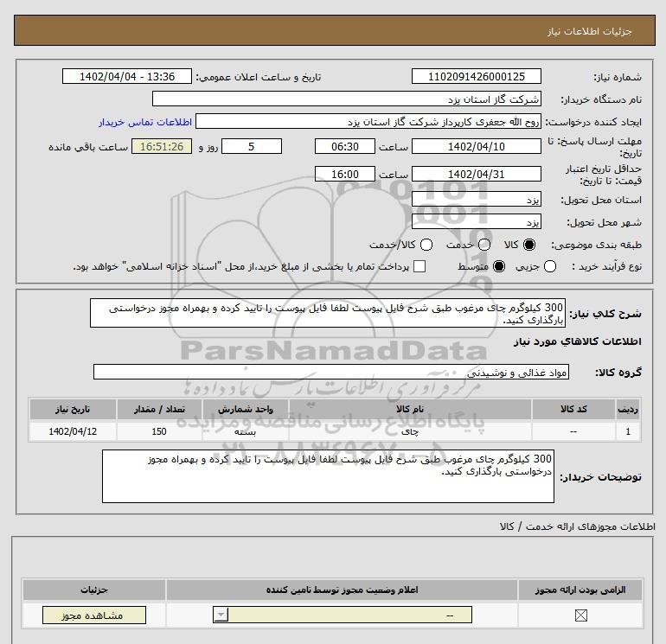Select the کالا/خدمت radio button
The width and height of the screenshot is (666, 644).
tap(426, 245)
